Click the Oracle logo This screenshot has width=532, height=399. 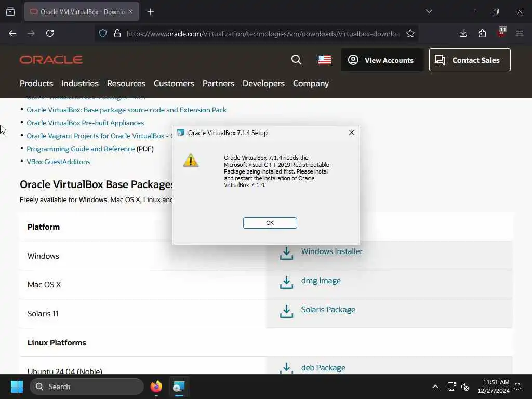[51, 60]
